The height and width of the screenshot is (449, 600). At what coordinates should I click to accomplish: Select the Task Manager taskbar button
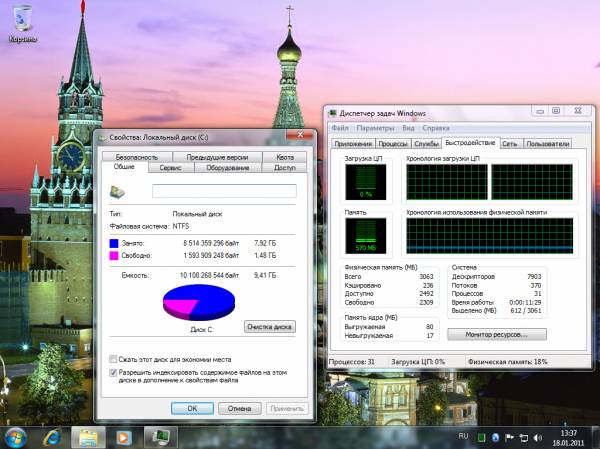161,438
